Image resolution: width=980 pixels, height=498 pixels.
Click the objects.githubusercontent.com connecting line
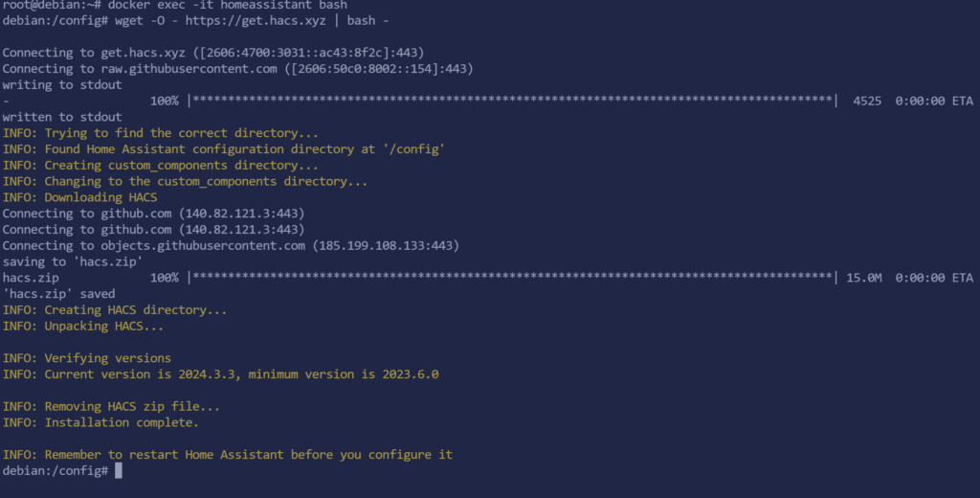coord(232,246)
